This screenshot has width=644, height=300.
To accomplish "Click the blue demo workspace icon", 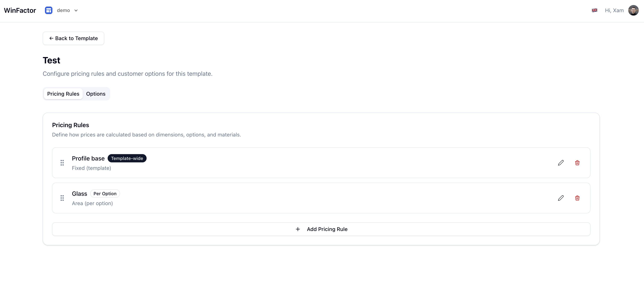I will (x=48, y=10).
